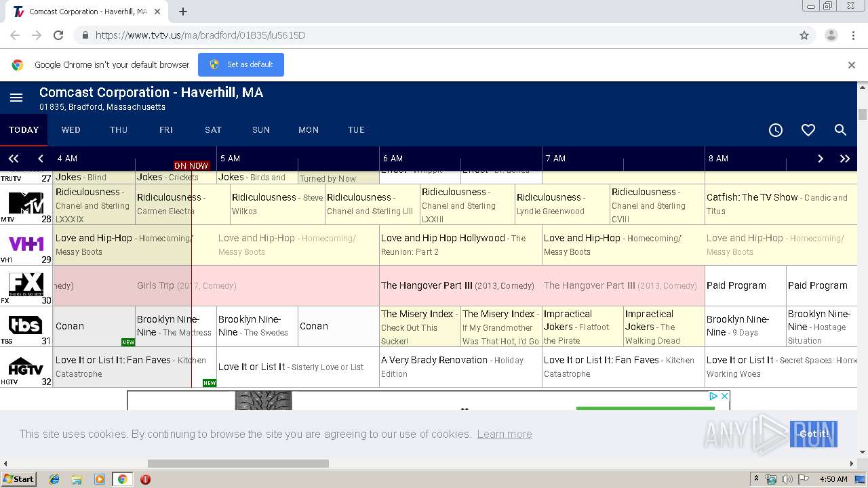Open Love It or List It - Sisterly Love
868x488 pixels.
(298, 367)
